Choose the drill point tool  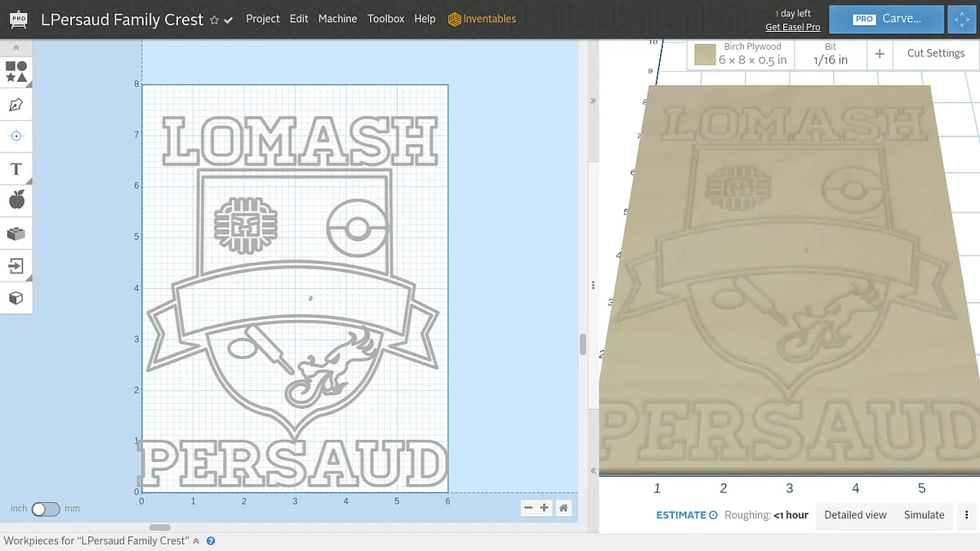coord(16,136)
